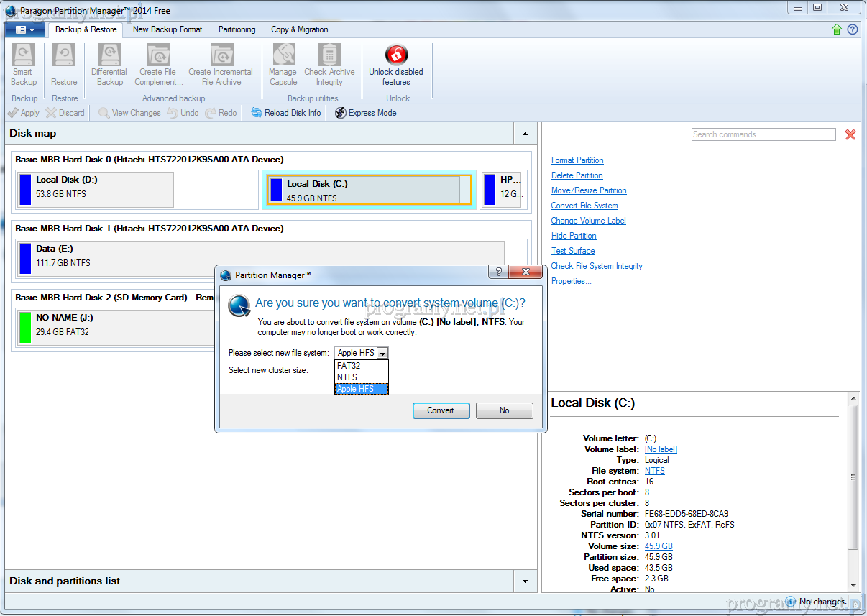Open the new file system dropdown arrow
The width and height of the screenshot is (867, 616).
click(x=382, y=353)
